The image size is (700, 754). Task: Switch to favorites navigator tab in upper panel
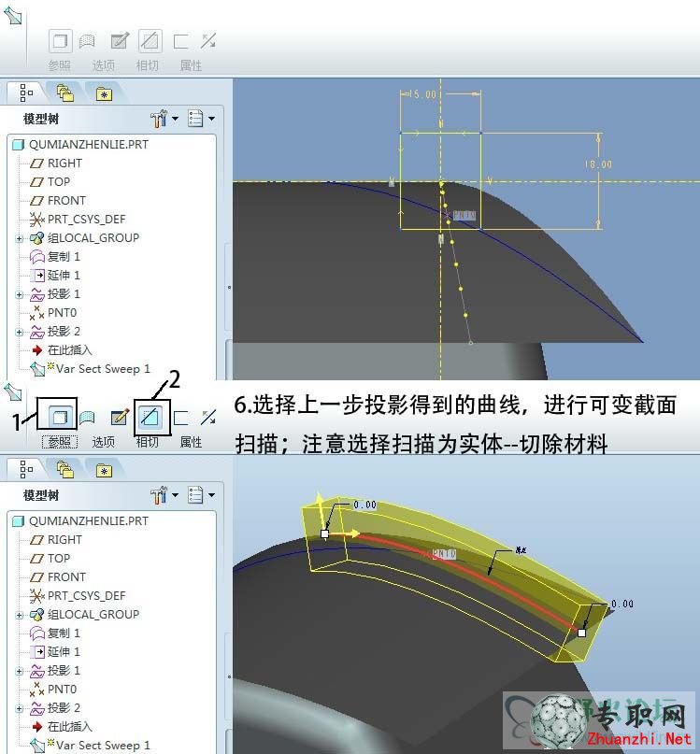pos(104,93)
